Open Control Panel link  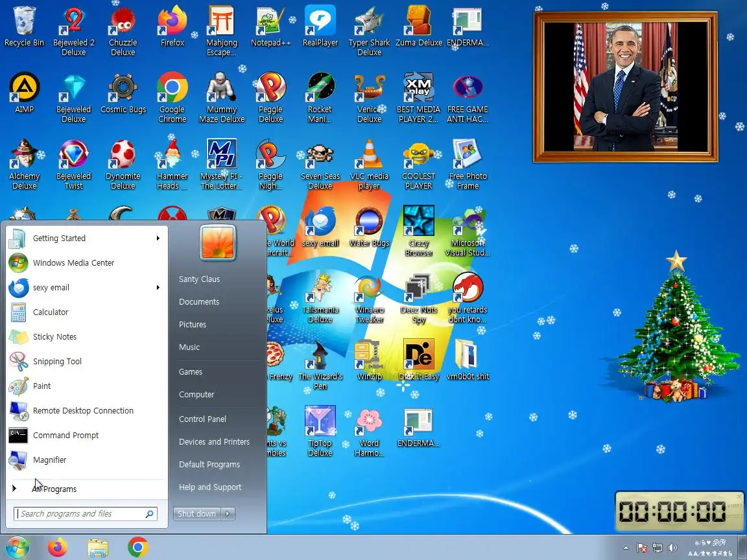click(x=202, y=419)
